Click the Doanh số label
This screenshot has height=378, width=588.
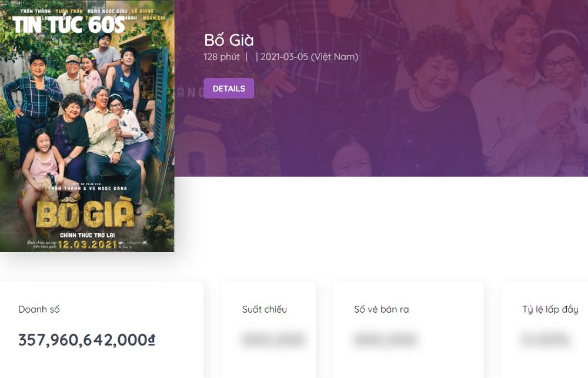click(39, 309)
